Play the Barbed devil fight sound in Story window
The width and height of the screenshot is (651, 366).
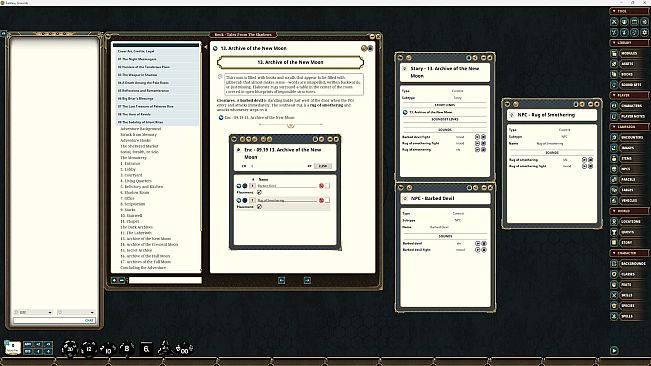pos(477,137)
